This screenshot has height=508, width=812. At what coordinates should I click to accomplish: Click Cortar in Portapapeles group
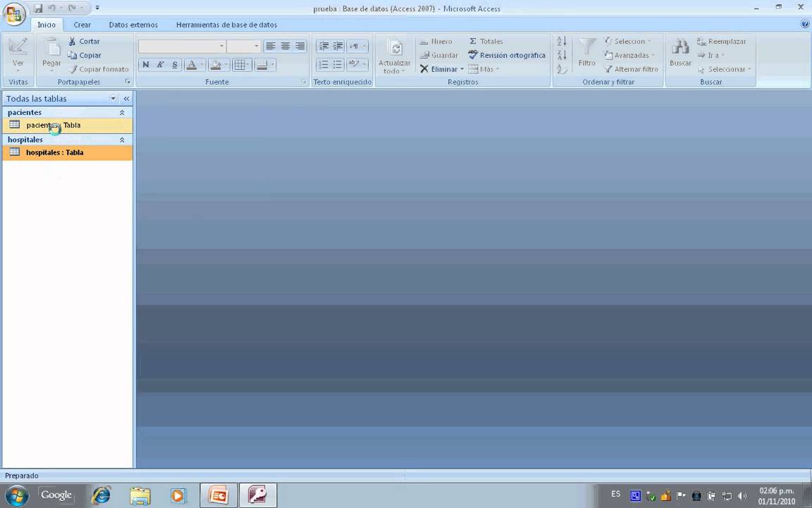(85, 41)
